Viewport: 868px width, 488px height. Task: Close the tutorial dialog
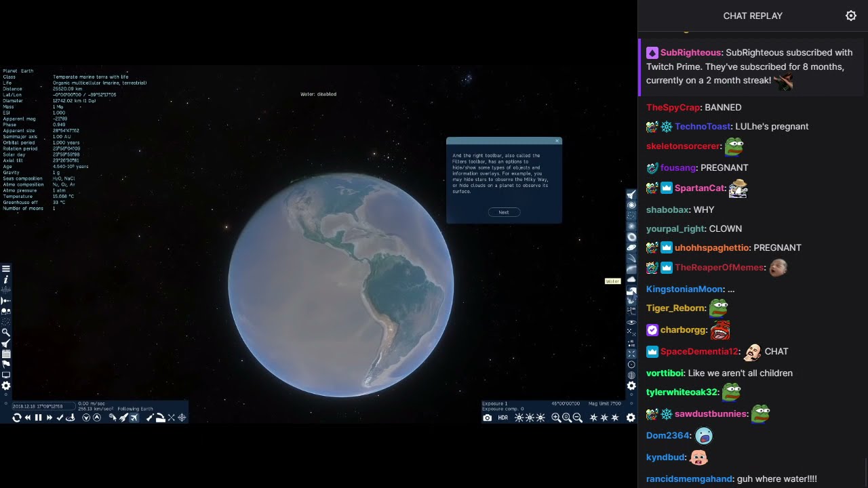point(557,141)
